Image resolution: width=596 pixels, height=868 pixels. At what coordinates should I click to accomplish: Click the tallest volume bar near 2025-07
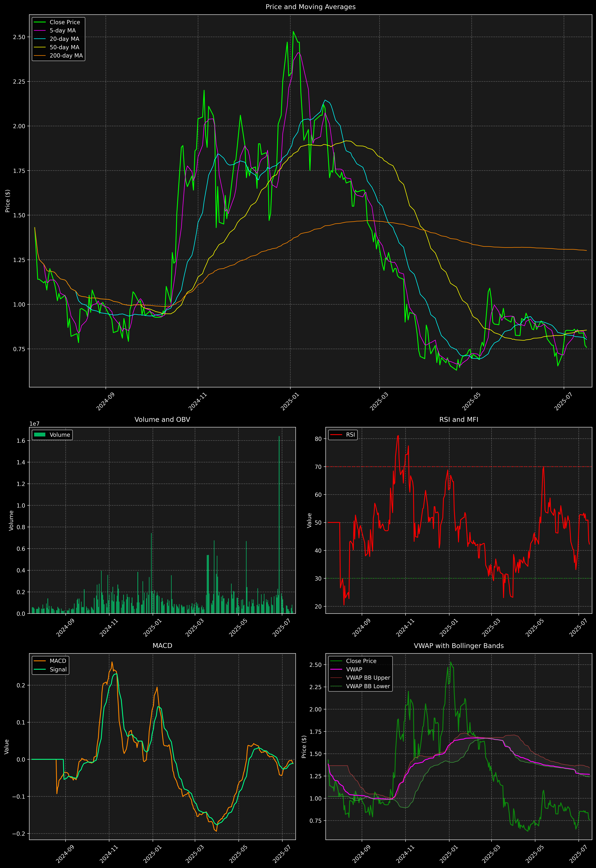[279, 525]
